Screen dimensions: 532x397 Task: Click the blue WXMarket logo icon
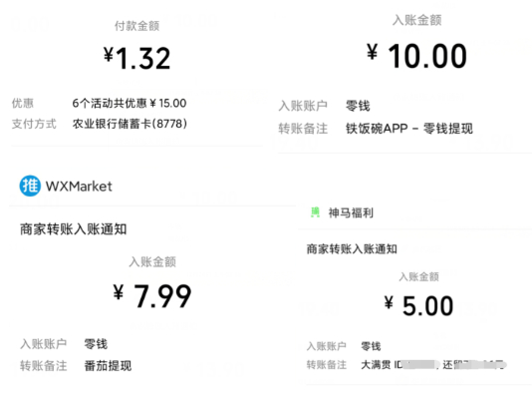[30, 186]
